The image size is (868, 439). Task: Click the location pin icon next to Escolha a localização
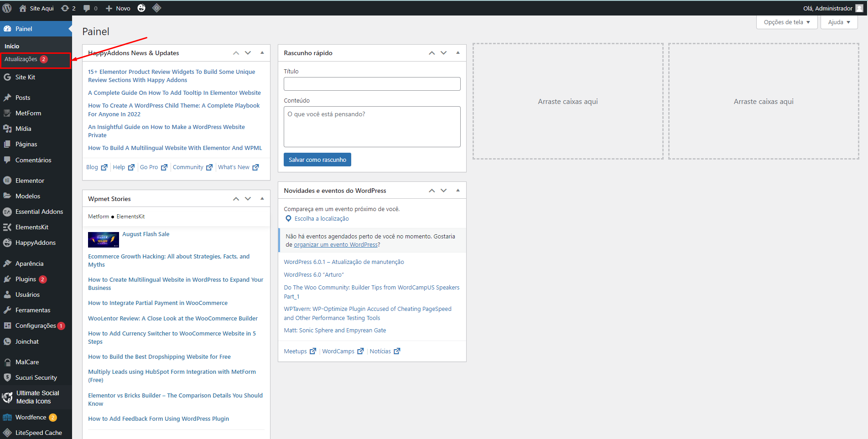288,219
